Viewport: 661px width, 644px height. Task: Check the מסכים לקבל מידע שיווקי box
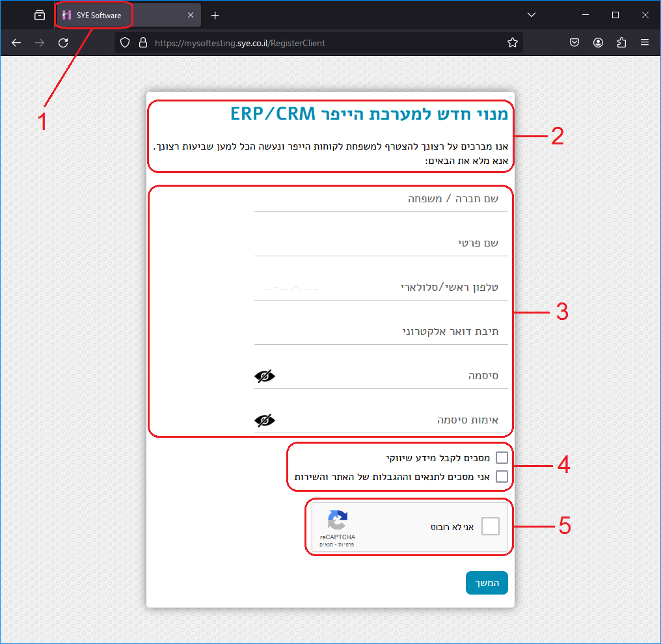click(x=502, y=458)
